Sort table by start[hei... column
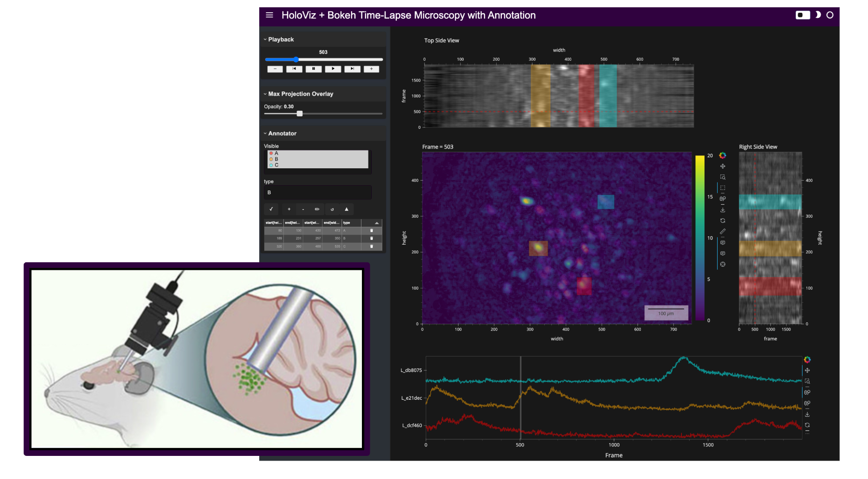 (x=274, y=223)
